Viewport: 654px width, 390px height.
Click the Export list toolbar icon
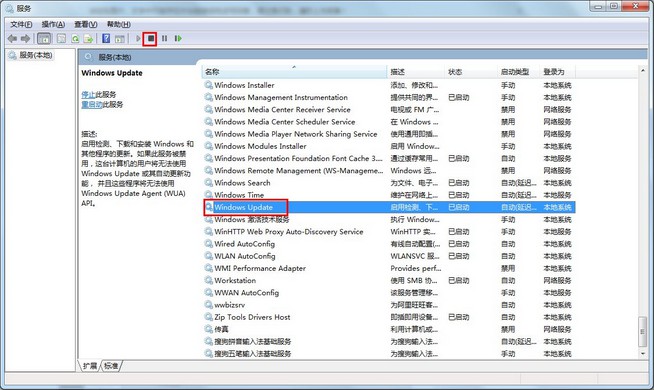coord(88,39)
